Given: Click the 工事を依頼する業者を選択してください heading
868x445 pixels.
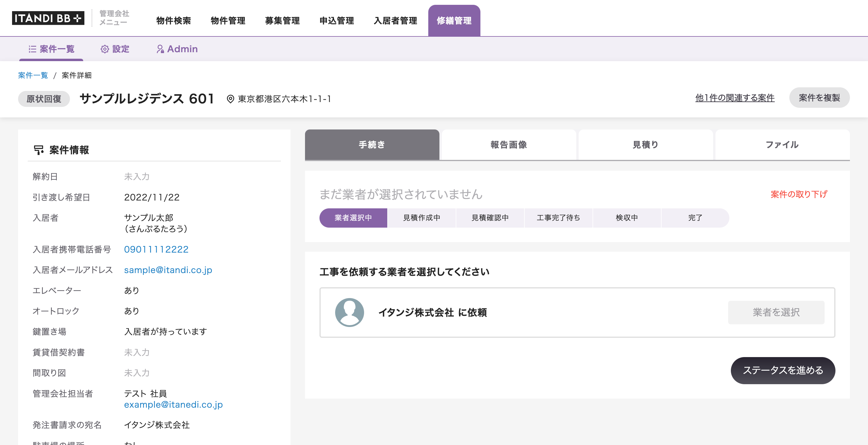Looking at the screenshot, I should 404,272.
